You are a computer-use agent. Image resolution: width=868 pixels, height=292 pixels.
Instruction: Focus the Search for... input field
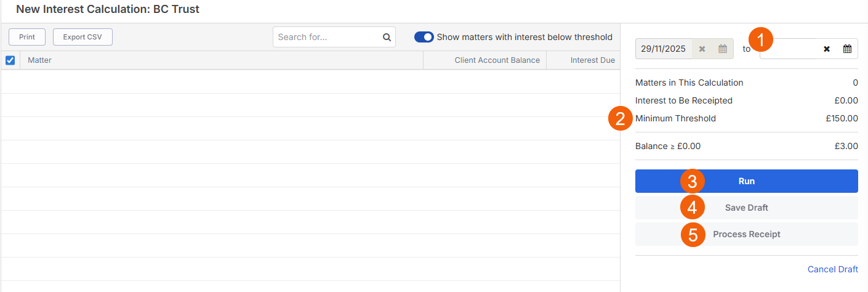coord(326,37)
